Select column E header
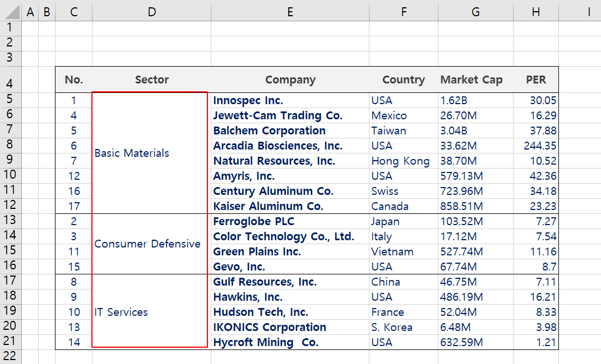The image size is (601, 364). 290,12
